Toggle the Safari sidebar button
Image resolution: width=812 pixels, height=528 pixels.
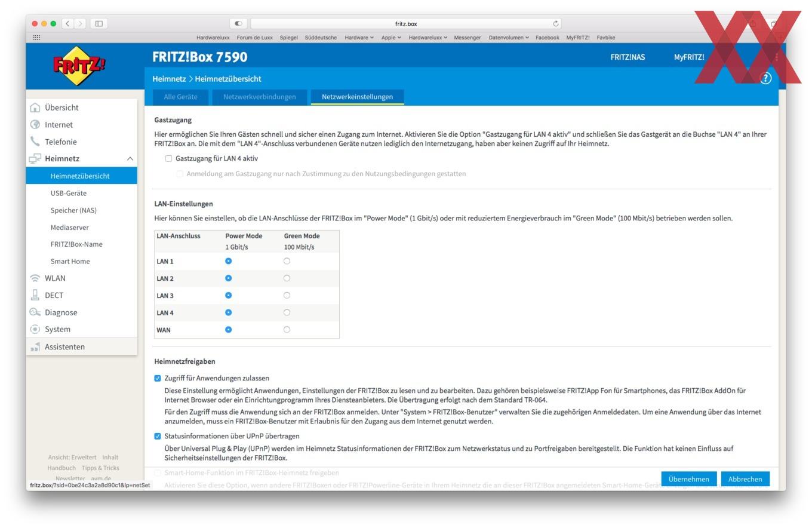(99, 24)
